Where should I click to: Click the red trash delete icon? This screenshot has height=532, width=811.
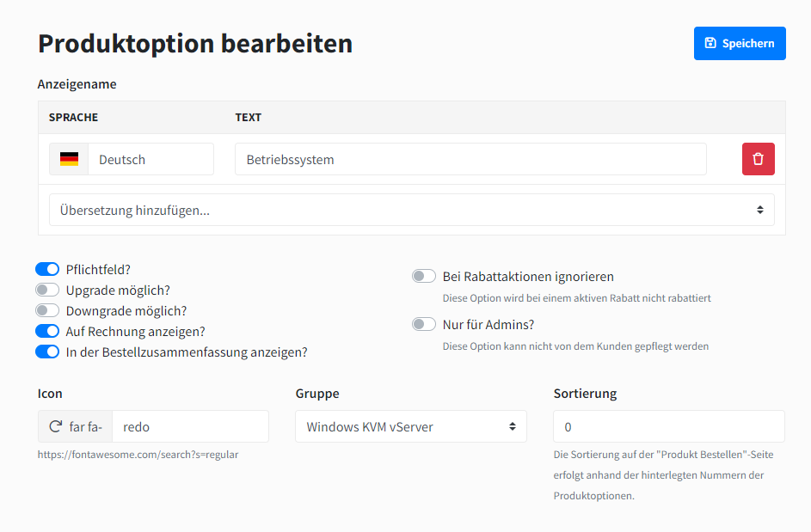pyautogui.click(x=758, y=159)
